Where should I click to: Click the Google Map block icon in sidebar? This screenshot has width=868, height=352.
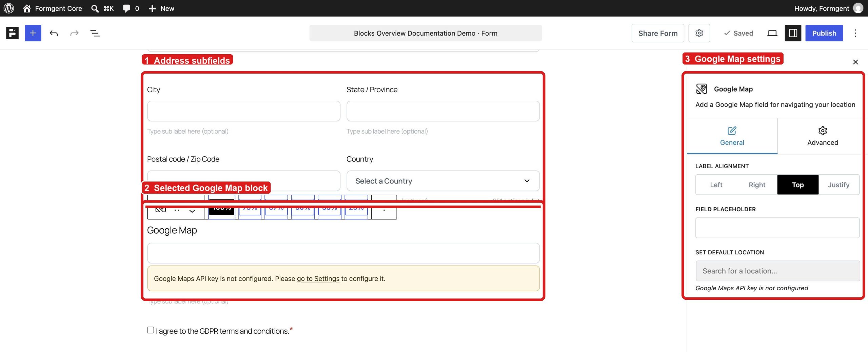tap(701, 89)
